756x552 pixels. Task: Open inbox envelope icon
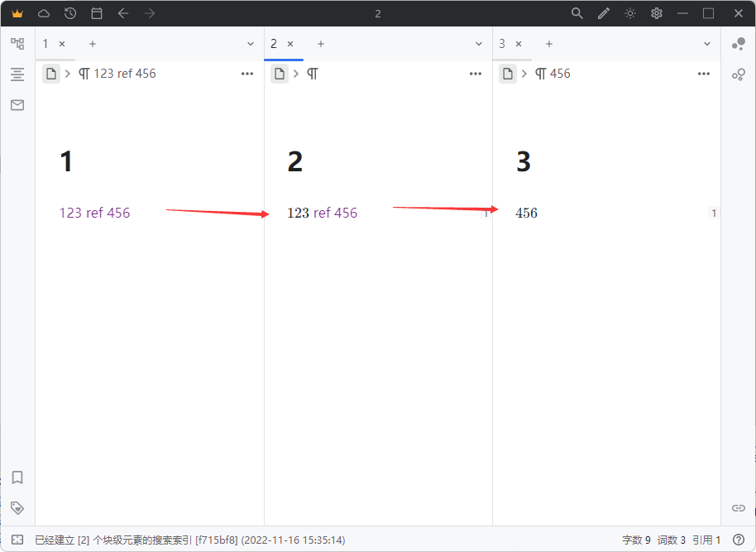(17, 105)
